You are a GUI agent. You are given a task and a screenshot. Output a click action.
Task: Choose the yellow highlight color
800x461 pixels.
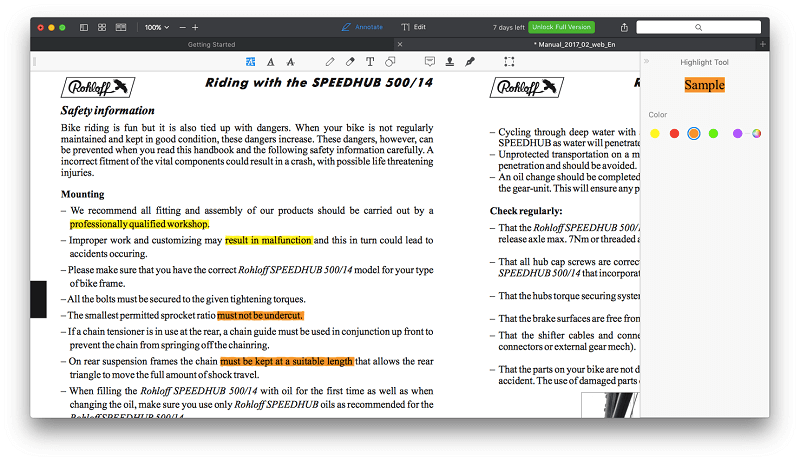tap(655, 134)
